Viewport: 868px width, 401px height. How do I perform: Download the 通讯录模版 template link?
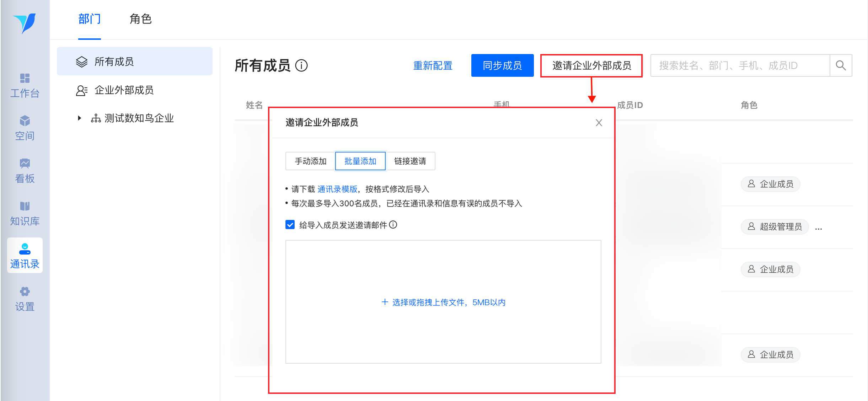[x=337, y=189]
